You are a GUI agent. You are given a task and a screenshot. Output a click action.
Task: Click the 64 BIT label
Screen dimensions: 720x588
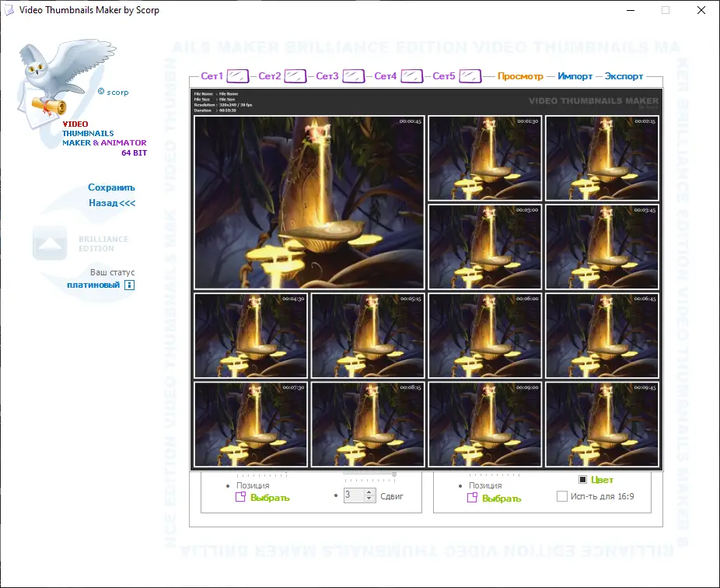[134, 153]
